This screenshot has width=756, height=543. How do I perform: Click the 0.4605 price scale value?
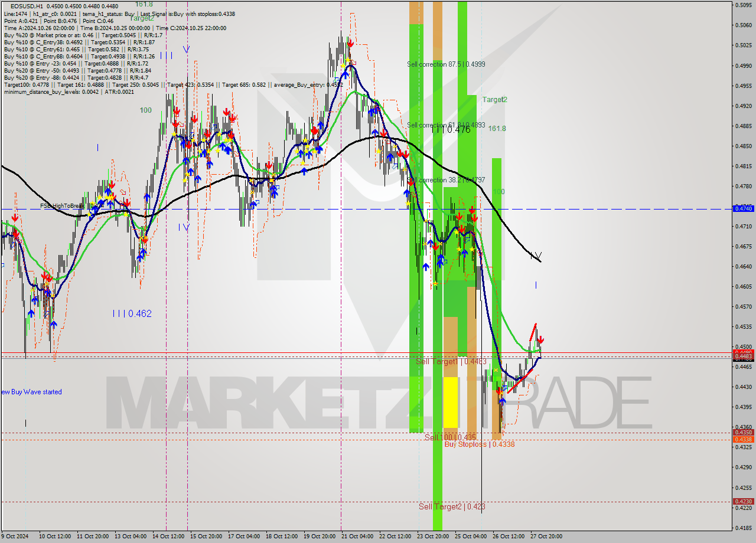(744, 287)
